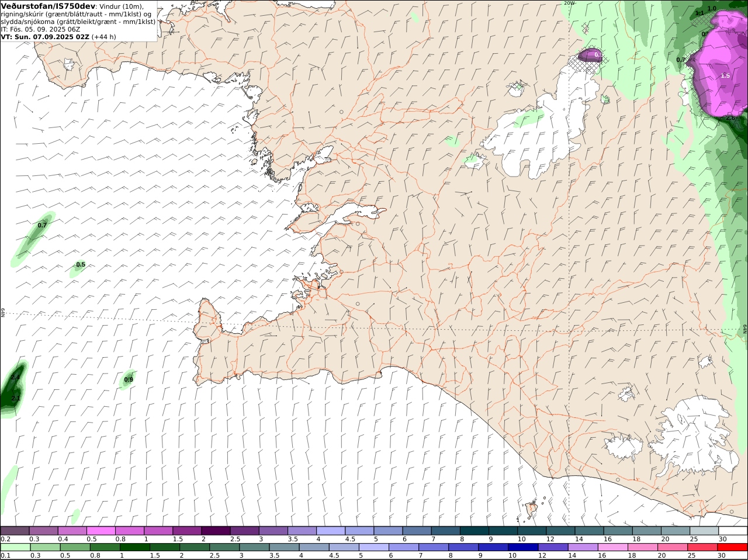Select upper legend swatch labeled 0.2
The width and height of the screenshot is (748, 560).
coord(15,530)
